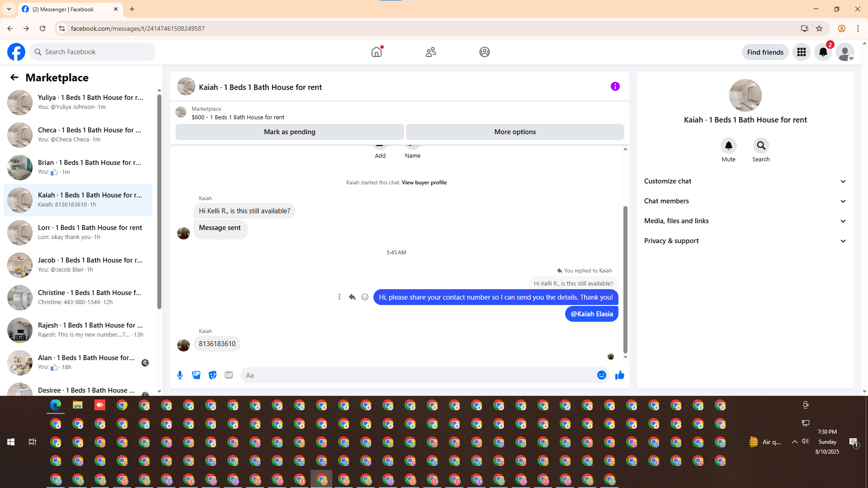Image resolution: width=868 pixels, height=488 pixels.
Task: Open emoji picker in message box
Action: pos(601,375)
